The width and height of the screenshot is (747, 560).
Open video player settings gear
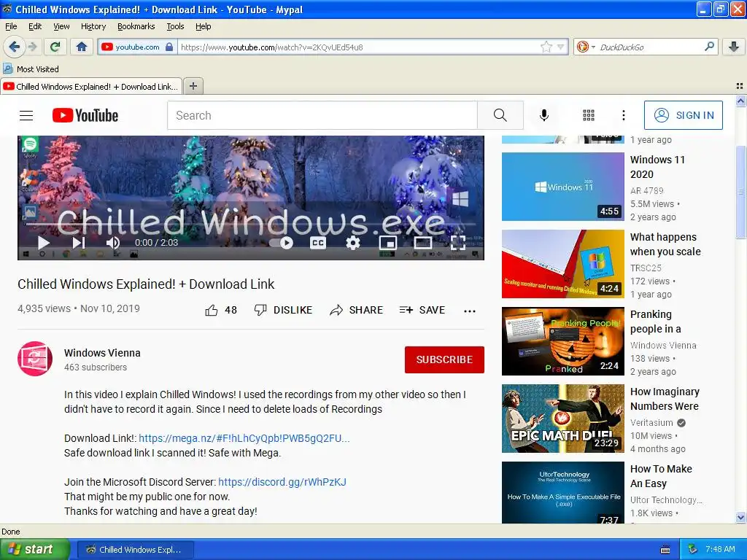click(x=352, y=243)
